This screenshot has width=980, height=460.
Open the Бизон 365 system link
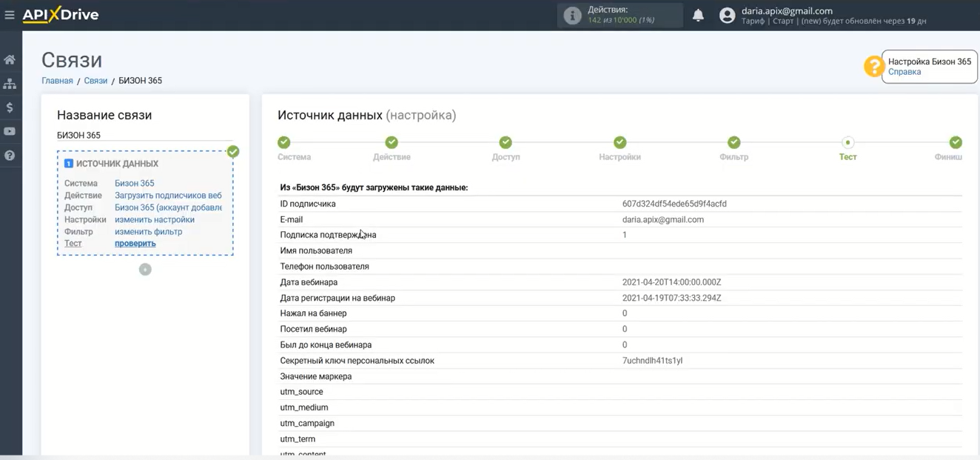coord(135,183)
